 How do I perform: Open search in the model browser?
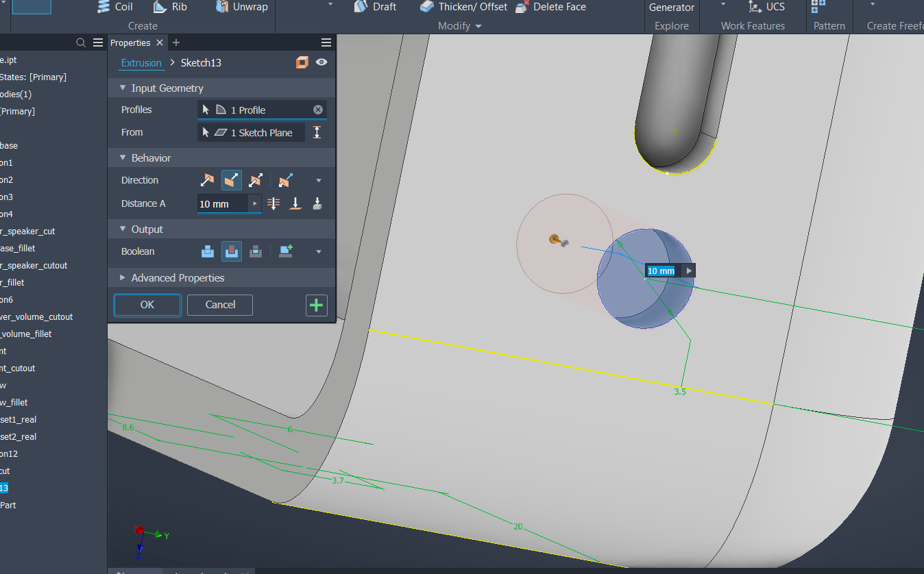(x=81, y=42)
